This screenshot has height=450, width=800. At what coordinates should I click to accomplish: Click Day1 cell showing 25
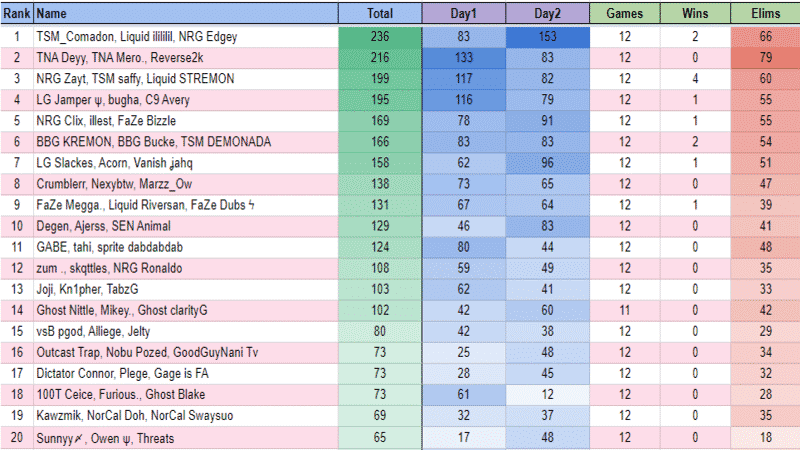(x=464, y=353)
